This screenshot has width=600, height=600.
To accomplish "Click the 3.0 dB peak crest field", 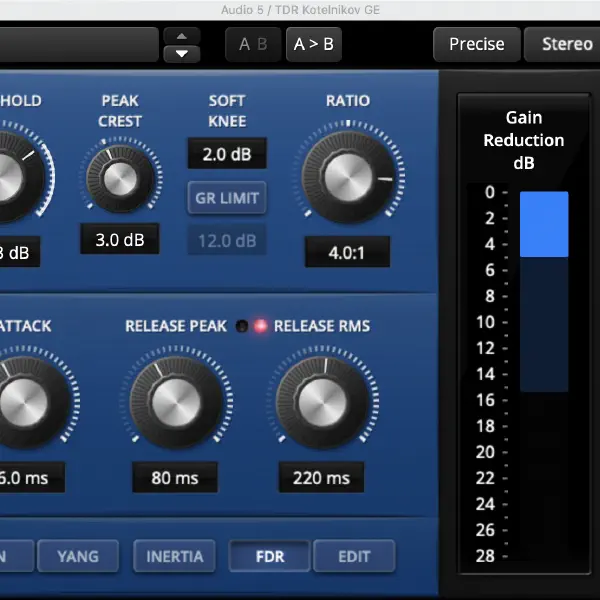I will click(x=119, y=240).
